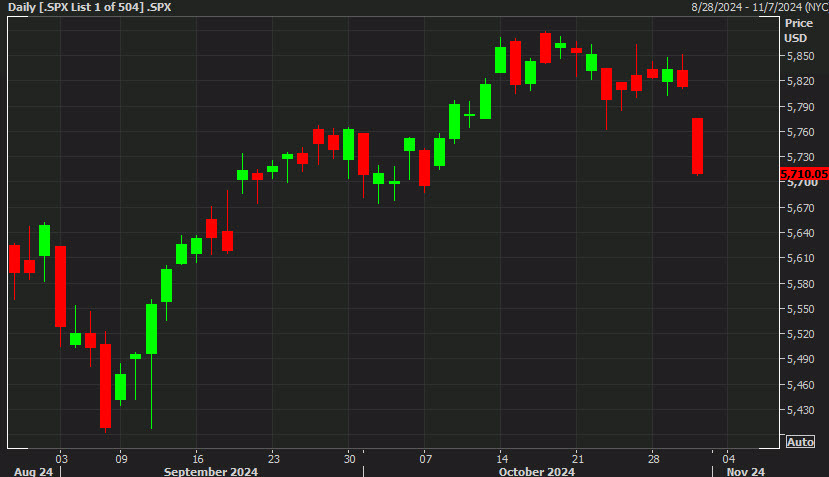Click the 5,790 price axis label
The height and width of the screenshot is (477, 829).
800,107
